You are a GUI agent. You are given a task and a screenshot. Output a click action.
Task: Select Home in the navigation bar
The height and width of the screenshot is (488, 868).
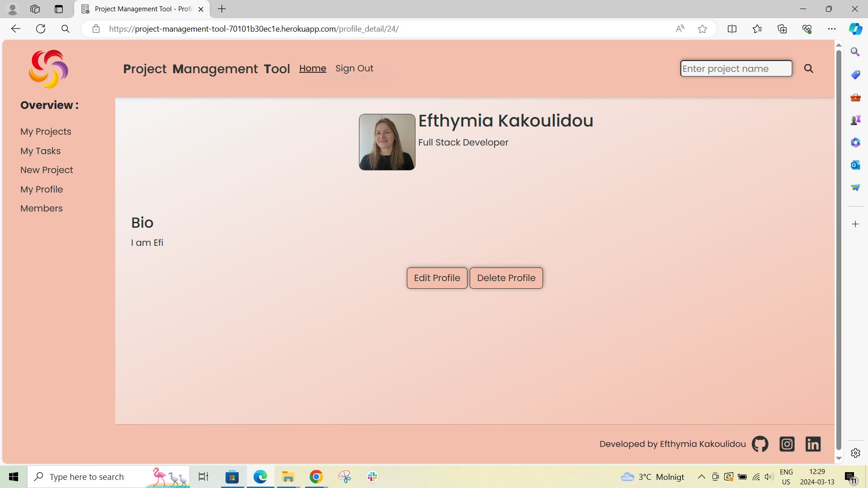(x=312, y=68)
